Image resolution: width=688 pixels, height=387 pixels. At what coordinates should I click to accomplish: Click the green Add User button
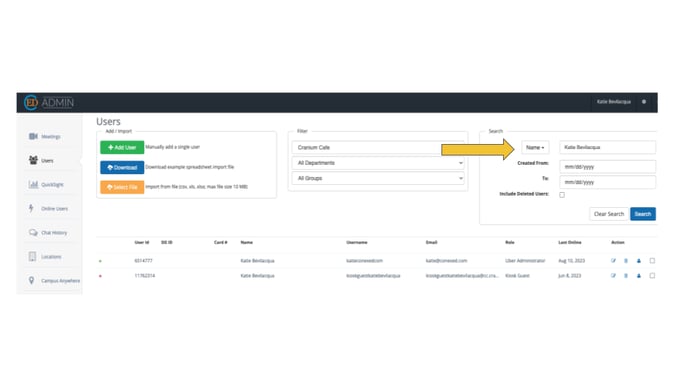point(122,147)
